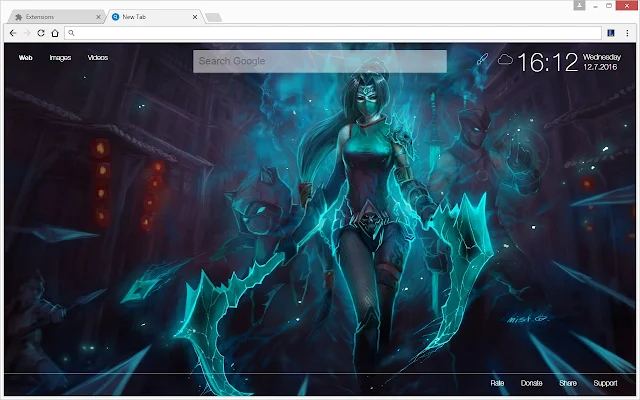640x400 pixels.
Task: Open the blue extension icon in toolbar
Action: [x=611, y=33]
